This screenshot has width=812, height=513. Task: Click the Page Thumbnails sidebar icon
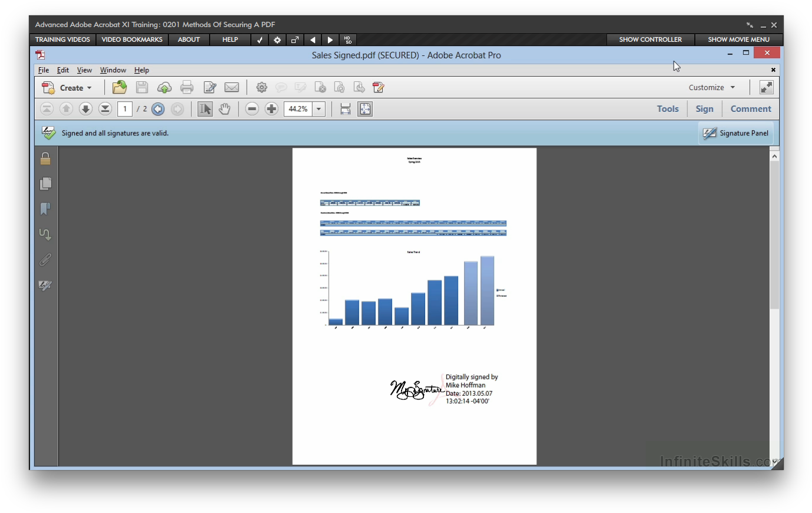(45, 184)
